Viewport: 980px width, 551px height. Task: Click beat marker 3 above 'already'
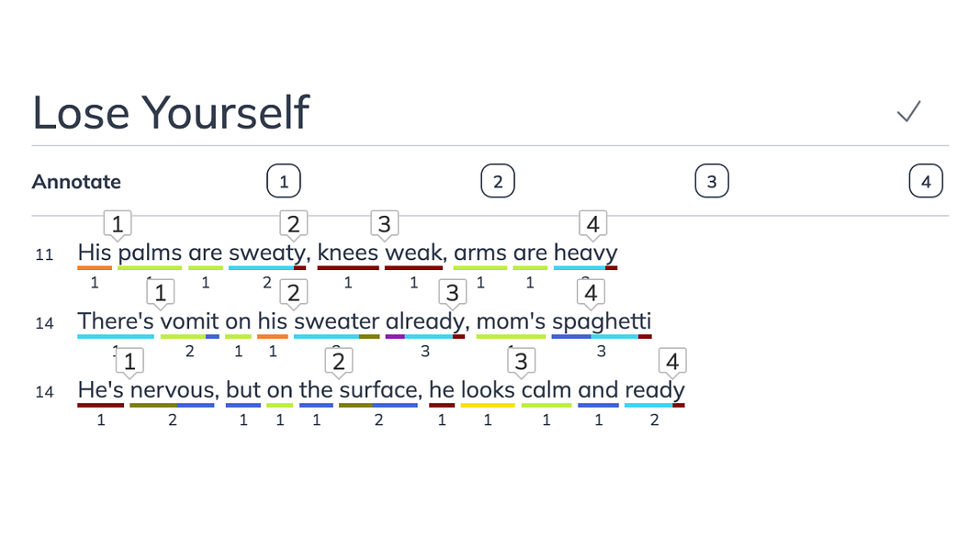click(453, 294)
